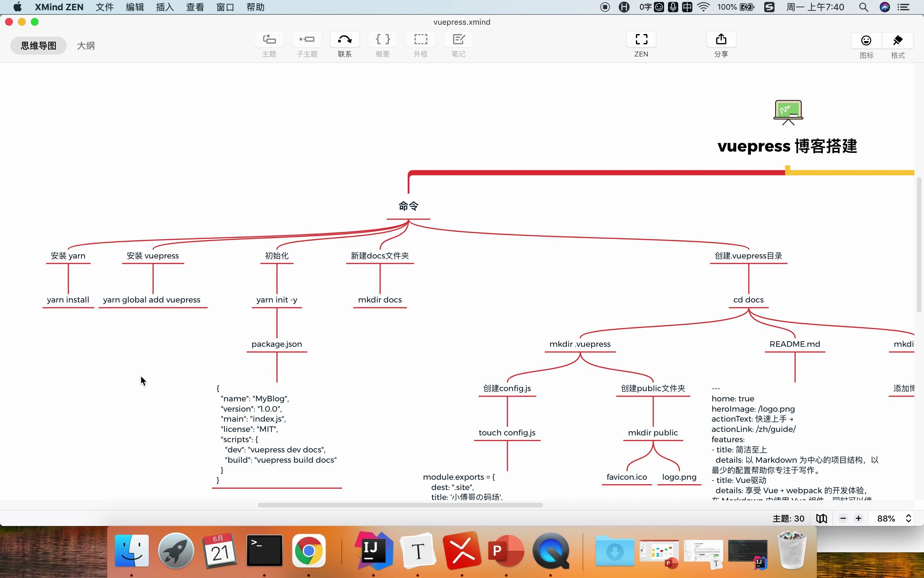The height and width of the screenshot is (578, 924).
Task: Select the 联系 (Relationship) tool
Action: (345, 39)
